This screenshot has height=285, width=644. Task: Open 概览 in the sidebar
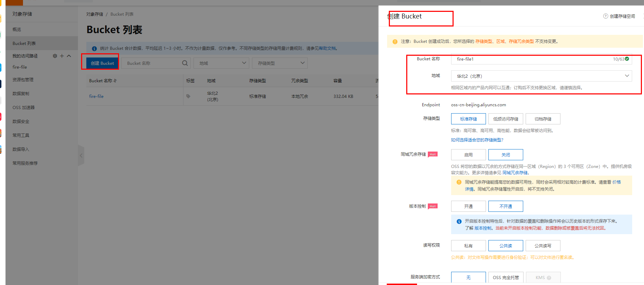point(17,29)
